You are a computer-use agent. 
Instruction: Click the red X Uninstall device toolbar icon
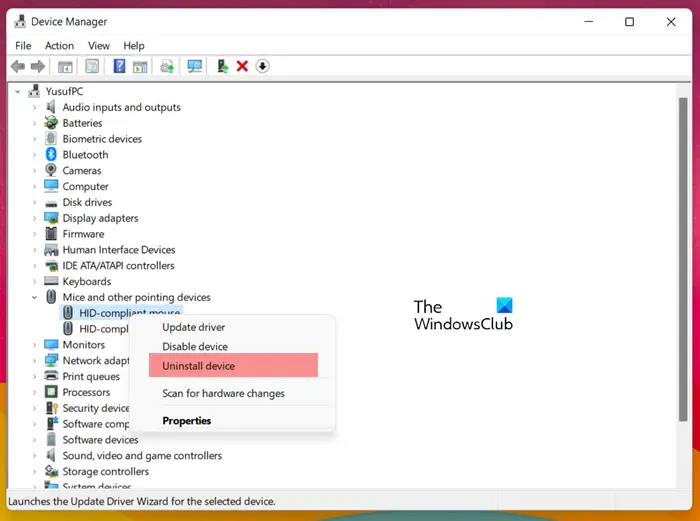(x=242, y=67)
